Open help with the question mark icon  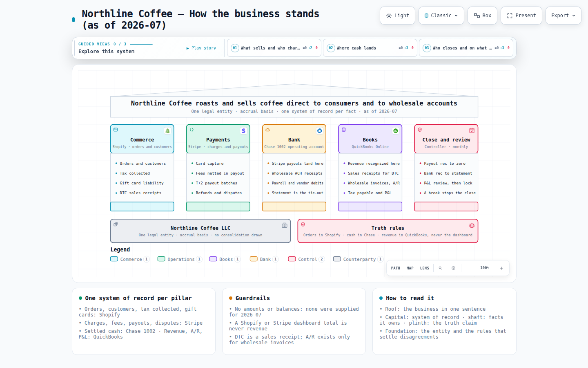point(453,268)
